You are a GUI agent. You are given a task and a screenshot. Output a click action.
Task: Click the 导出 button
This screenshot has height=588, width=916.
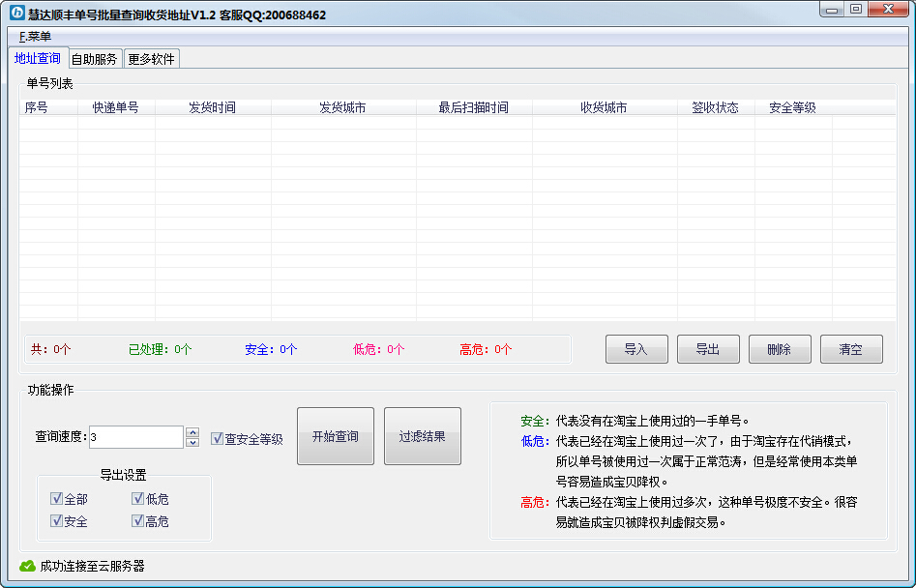point(708,349)
